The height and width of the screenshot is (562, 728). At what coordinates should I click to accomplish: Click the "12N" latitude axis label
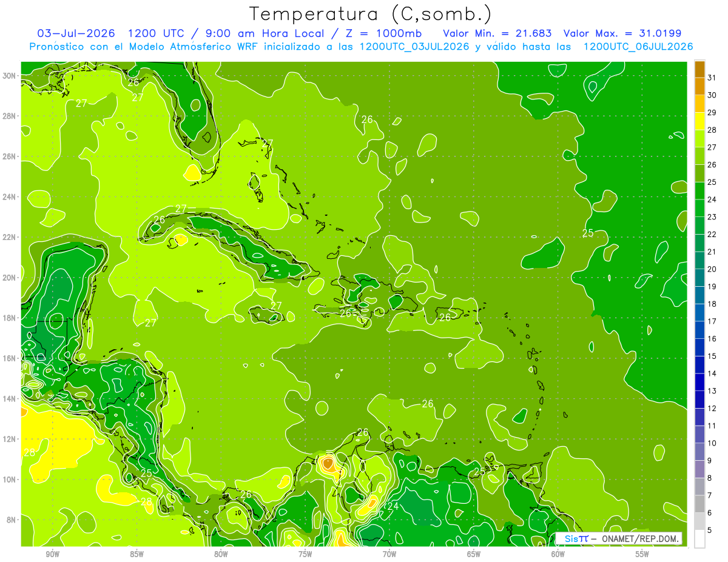10,439
